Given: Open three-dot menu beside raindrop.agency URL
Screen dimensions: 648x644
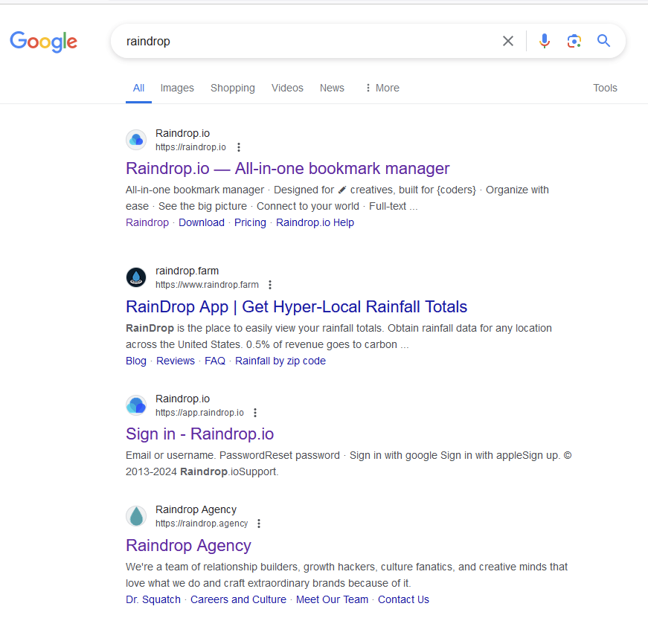Looking at the screenshot, I should click(259, 524).
